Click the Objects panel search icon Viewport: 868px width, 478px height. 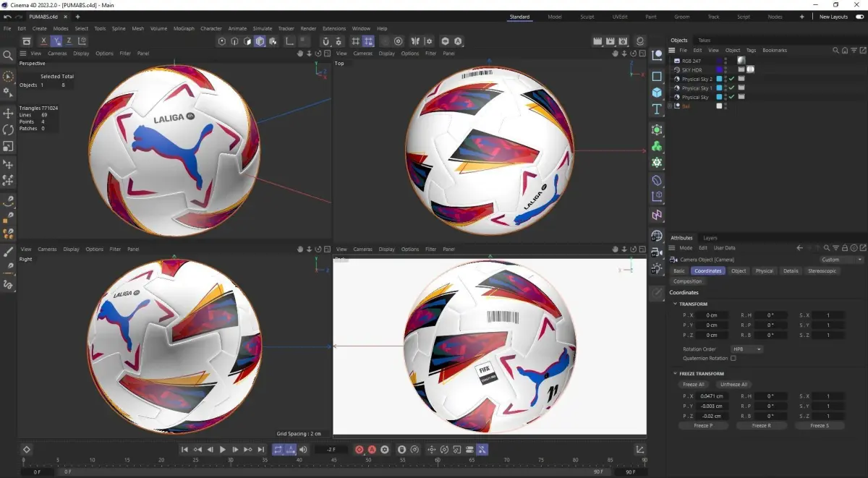click(x=835, y=51)
